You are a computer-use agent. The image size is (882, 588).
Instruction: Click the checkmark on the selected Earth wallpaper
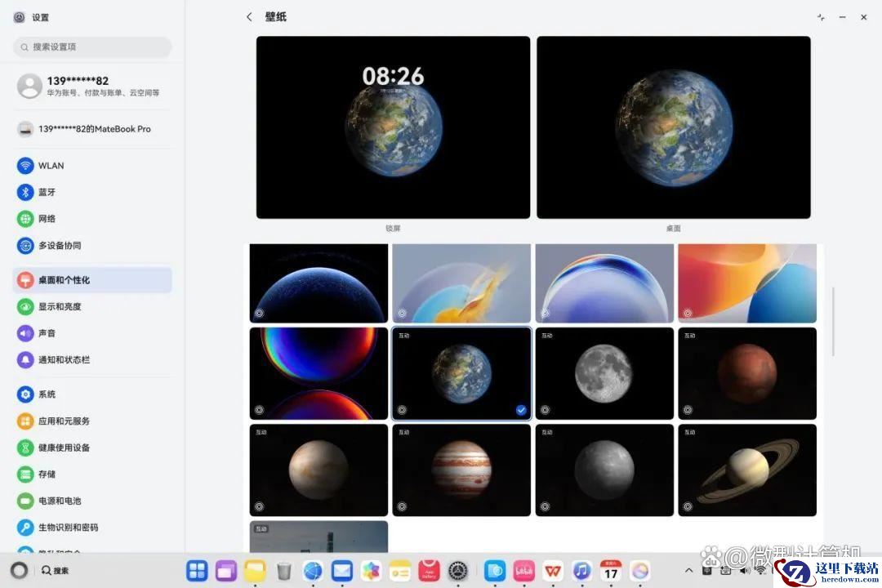pos(521,410)
